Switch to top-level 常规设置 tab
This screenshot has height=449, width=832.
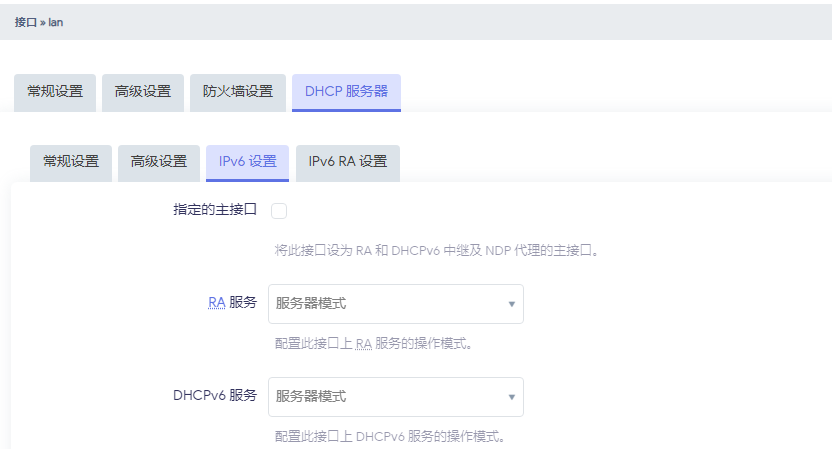coord(55,92)
